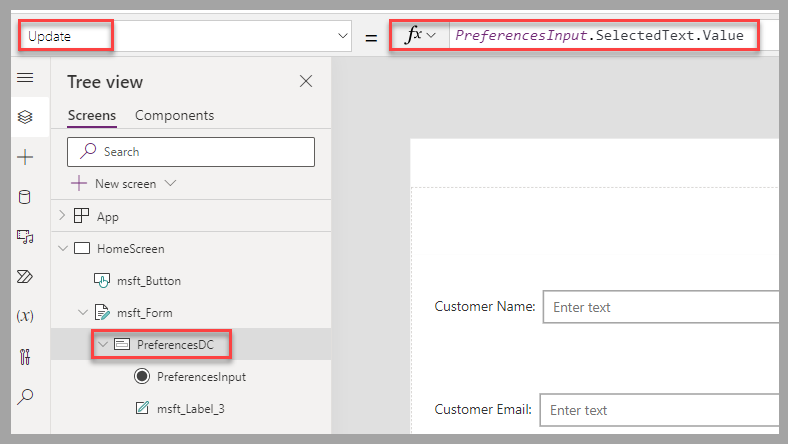This screenshot has width=788, height=444.
Task: Select msft_Button in the tree
Action: click(x=149, y=281)
